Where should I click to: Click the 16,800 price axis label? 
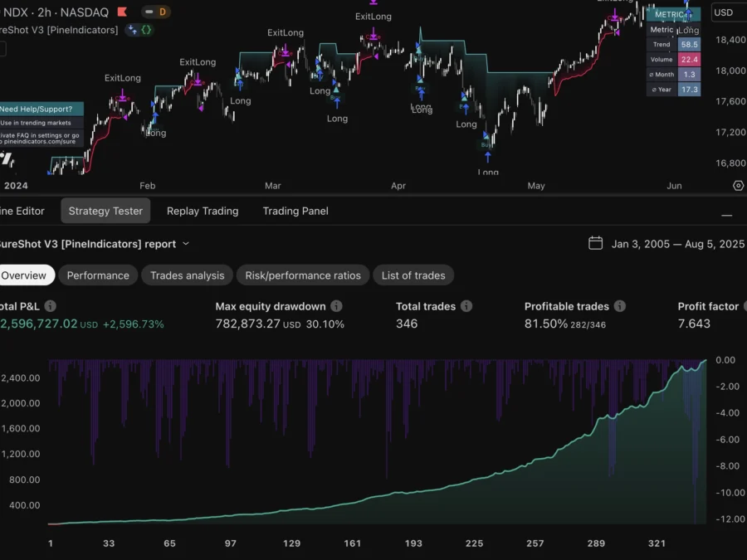coord(730,163)
